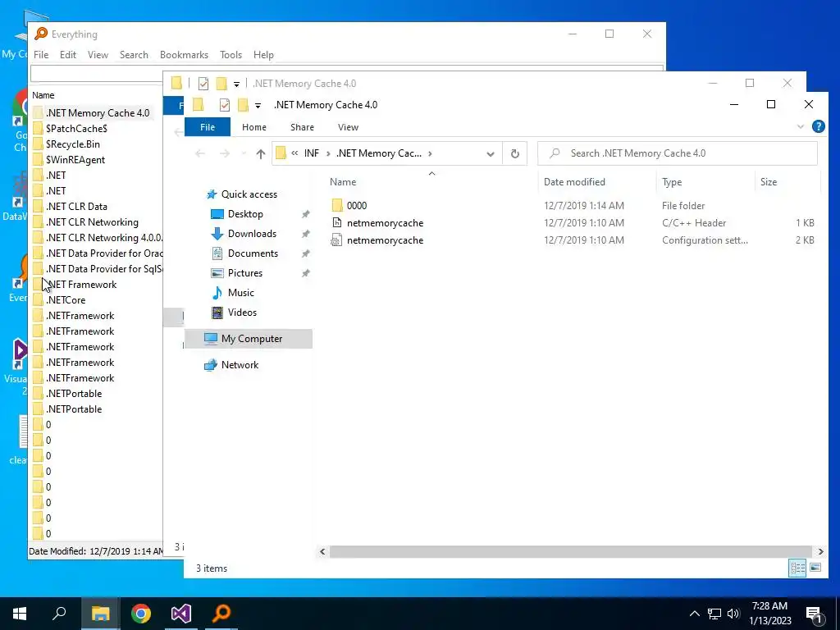Select $PatchCache$ in Everything results

coord(76,129)
